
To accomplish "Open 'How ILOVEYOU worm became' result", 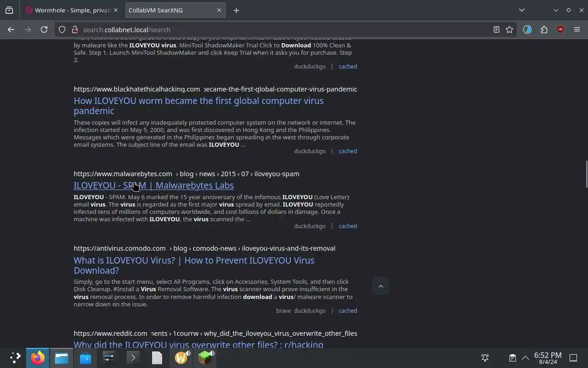I will (198, 106).
